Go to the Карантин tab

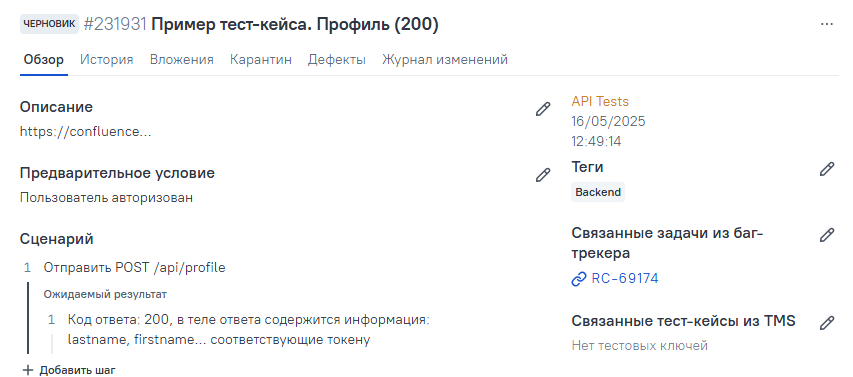click(x=261, y=60)
